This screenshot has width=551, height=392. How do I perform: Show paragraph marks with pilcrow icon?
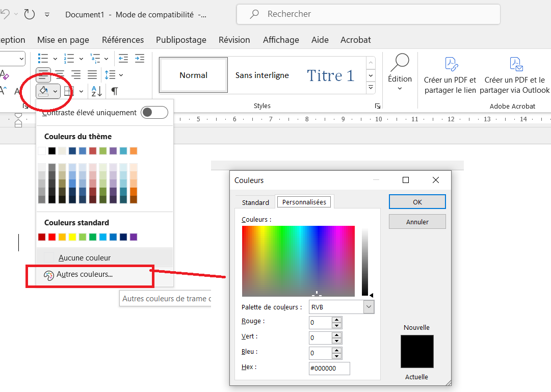(115, 91)
